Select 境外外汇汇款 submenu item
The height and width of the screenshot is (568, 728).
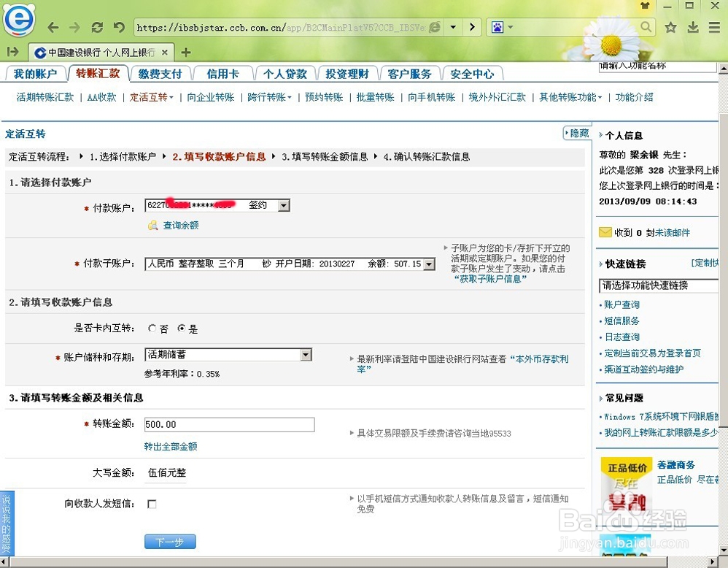(x=497, y=97)
